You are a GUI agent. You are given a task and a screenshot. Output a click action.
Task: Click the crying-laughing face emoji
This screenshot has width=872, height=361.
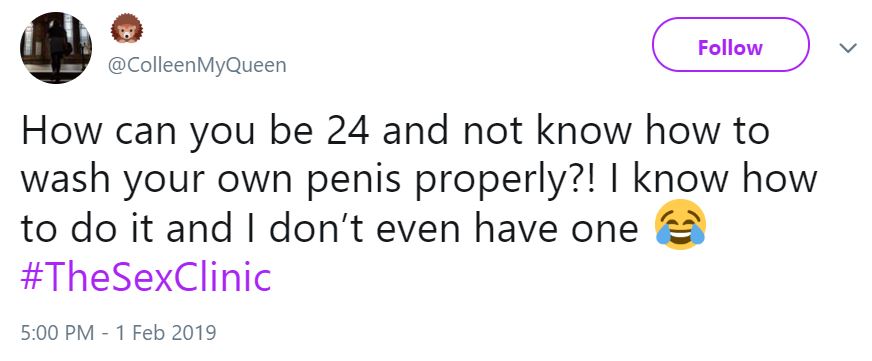(x=680, y=227)
